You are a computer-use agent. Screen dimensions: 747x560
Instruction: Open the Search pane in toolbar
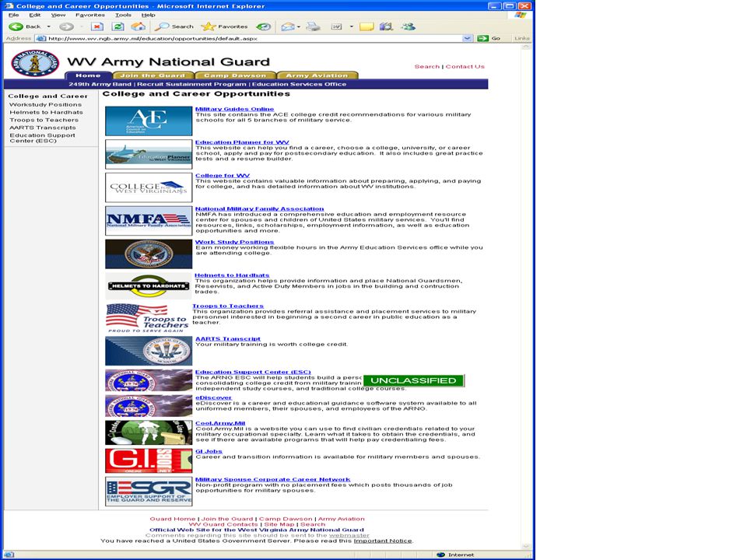[174, 26]
